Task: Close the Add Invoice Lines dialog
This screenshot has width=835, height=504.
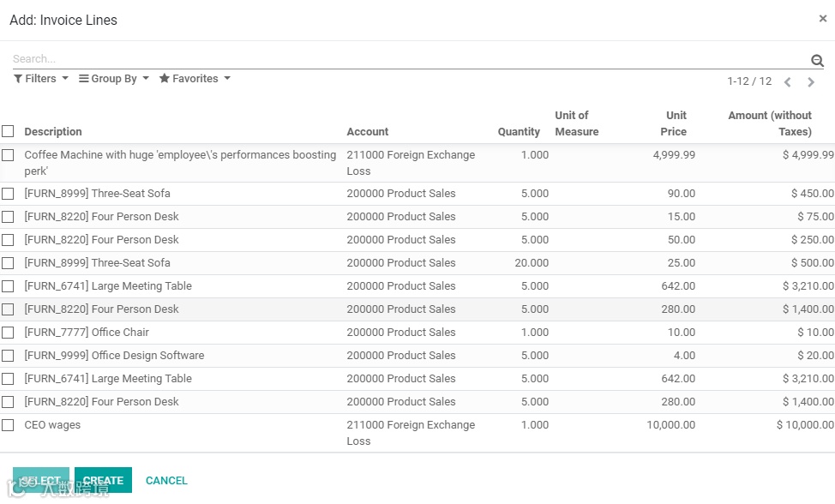Action: click(x=823, y=19)
